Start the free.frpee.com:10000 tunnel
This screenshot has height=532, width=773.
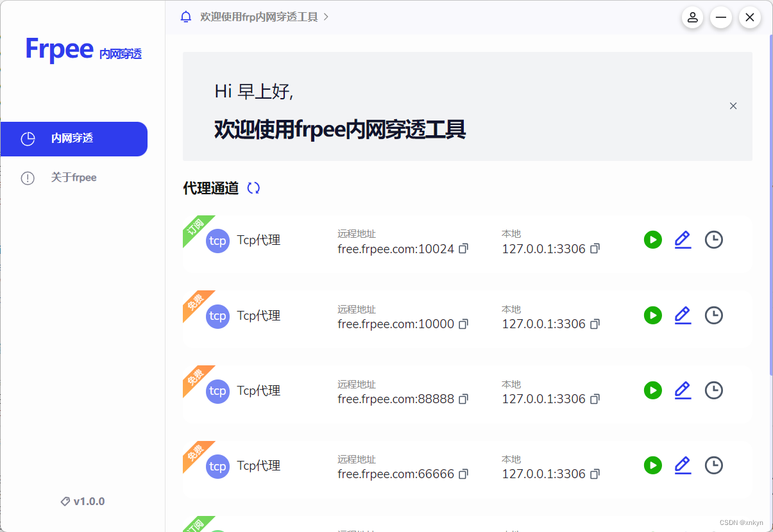652,315
